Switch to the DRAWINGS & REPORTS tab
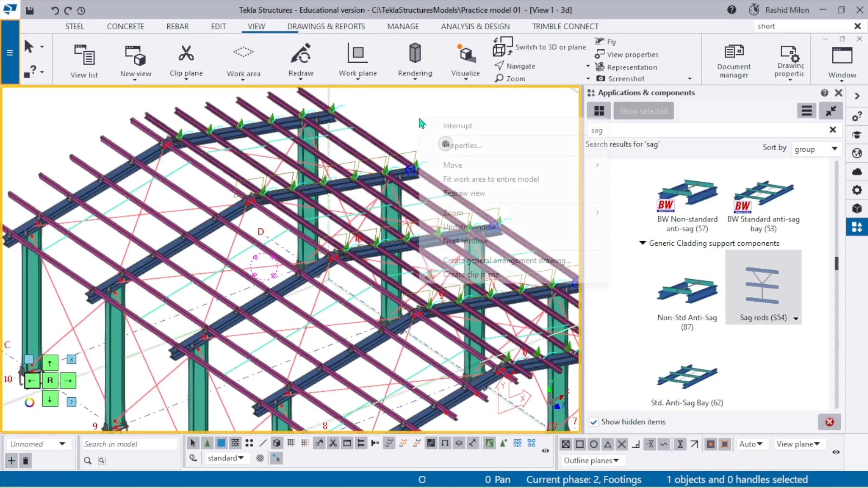 pos(326,26)
